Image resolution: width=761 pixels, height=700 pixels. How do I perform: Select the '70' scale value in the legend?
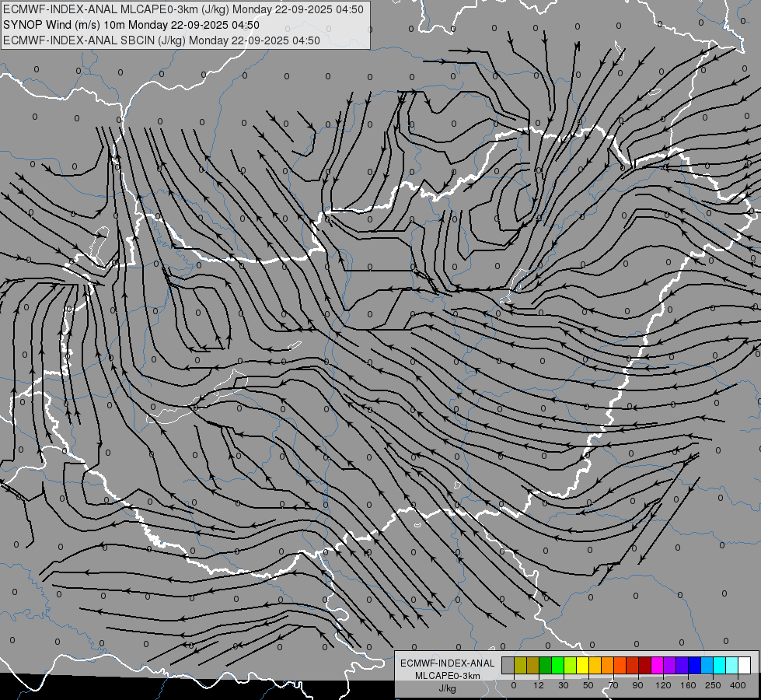pos(613,685)
